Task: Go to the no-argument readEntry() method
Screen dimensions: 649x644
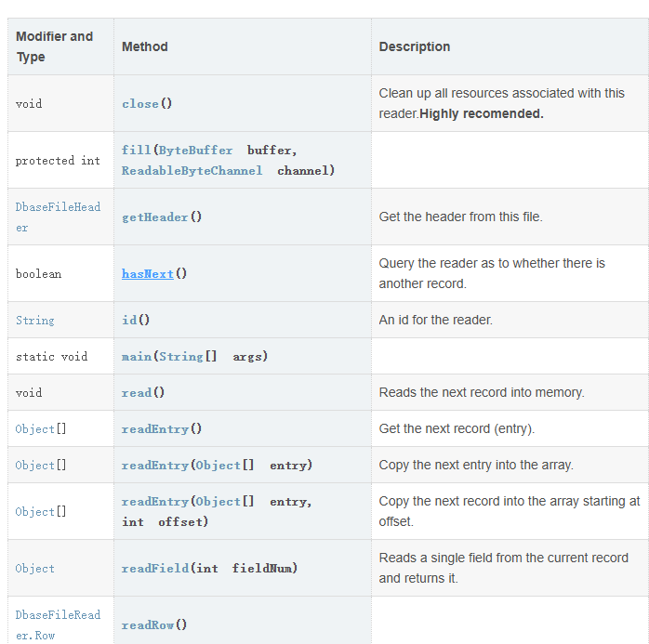Action: tap(154, 429)
